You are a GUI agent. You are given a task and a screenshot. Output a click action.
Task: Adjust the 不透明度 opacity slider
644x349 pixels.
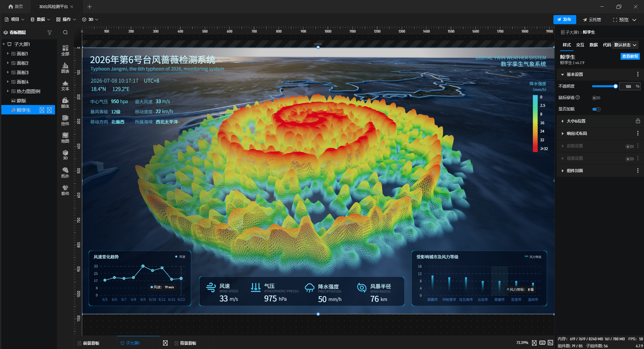(604, 86)
